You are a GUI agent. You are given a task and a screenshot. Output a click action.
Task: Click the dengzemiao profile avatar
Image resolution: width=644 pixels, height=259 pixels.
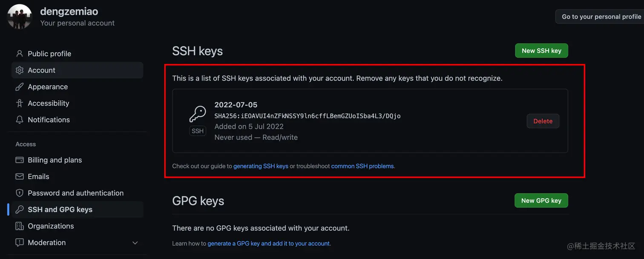pyautogui.click(x=20, y=17)
